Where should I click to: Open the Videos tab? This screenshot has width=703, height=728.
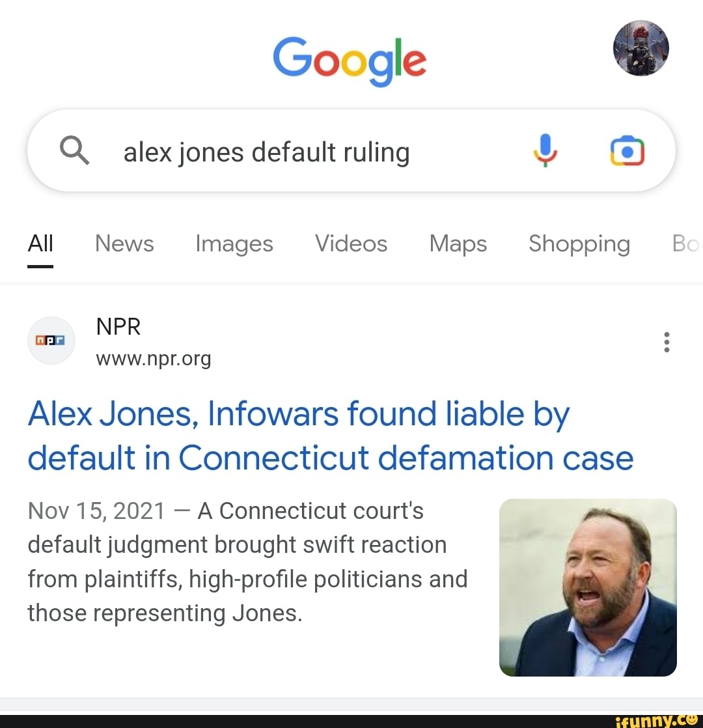pos(351,244)
